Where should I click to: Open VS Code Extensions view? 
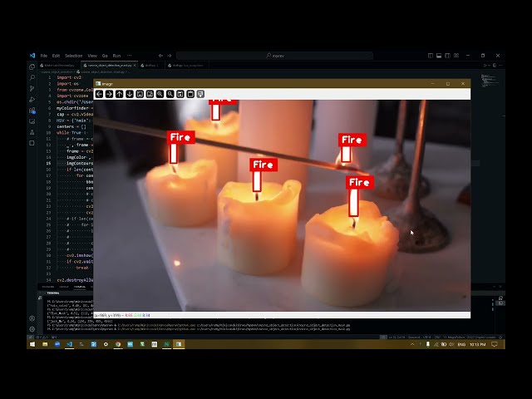point(32,111)
